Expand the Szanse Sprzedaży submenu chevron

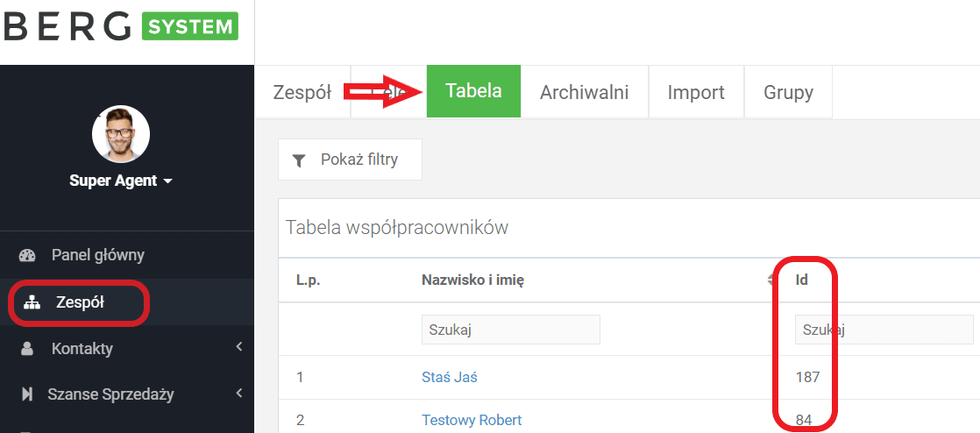pyautogui.click(x=239, y=393)
